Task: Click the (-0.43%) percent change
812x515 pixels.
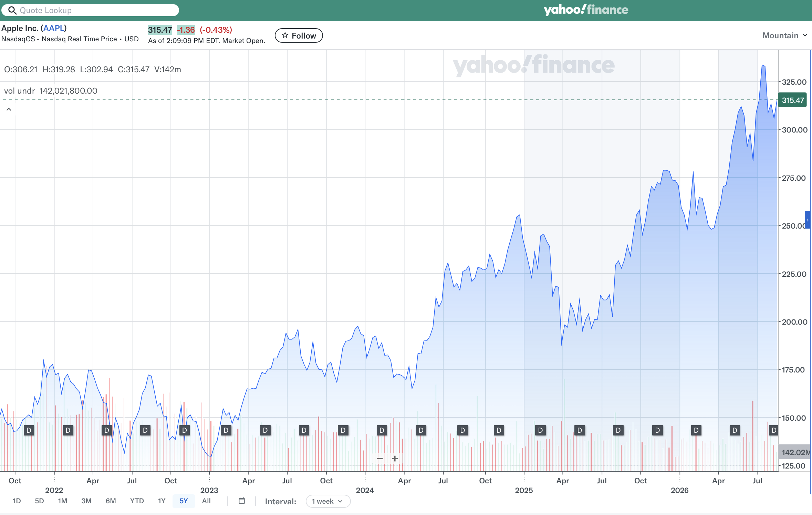Action: [x=216, y=30]
